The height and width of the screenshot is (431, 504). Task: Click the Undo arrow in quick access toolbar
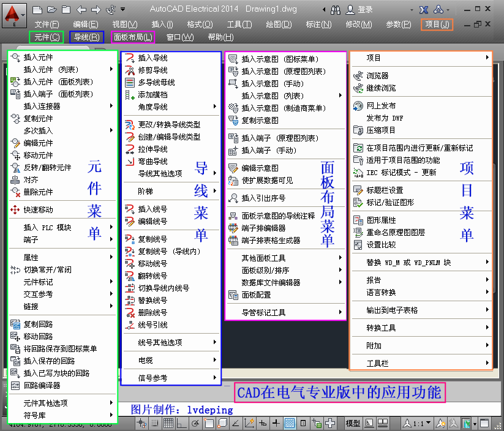click(81, 10)
